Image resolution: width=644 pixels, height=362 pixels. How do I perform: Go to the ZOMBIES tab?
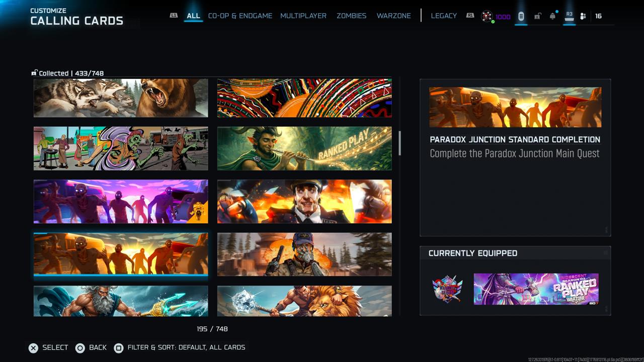pyautogui.click(x=351, y=16)
